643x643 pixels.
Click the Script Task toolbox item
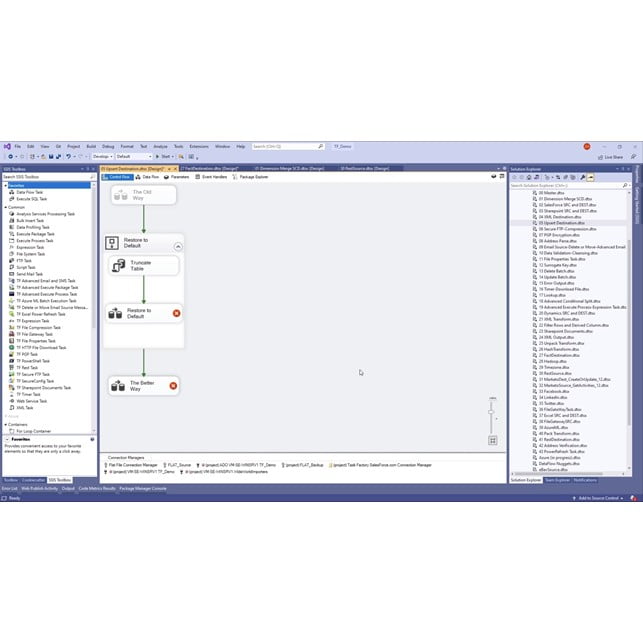[x=26, y=269]
